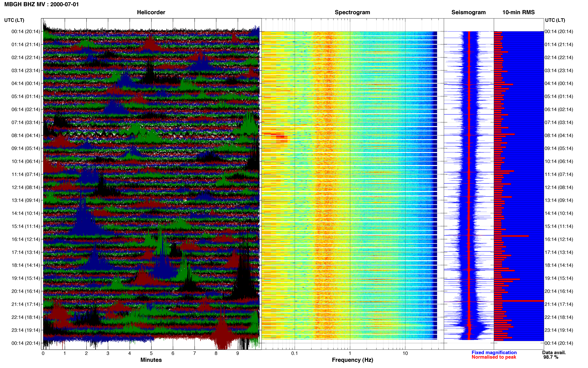Click the '98.7 %' data availability value
588x368 pixels.
click(x=551, y=357)
